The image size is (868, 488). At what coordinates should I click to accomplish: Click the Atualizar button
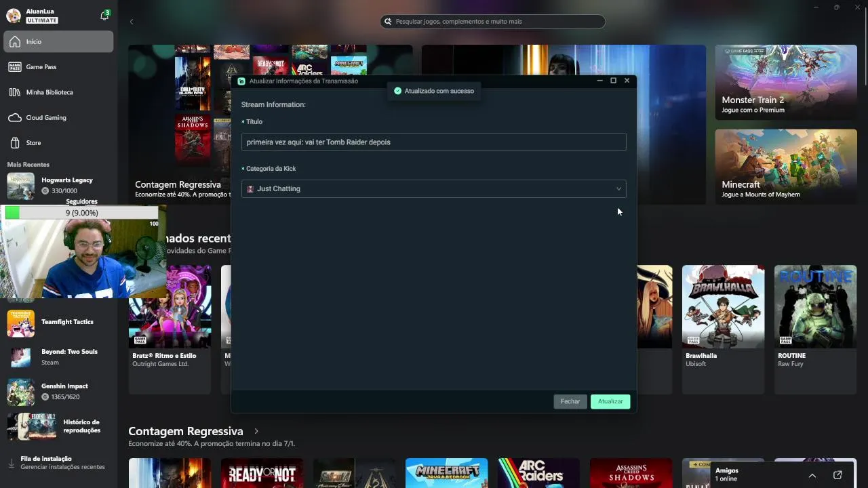tap(610, 401)
